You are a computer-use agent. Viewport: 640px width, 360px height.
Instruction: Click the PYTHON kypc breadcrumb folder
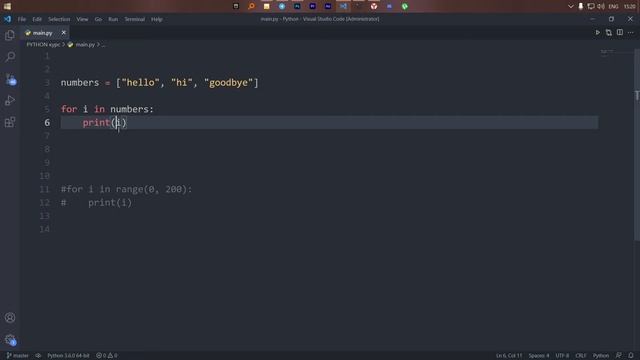click(x=43, y=44)
